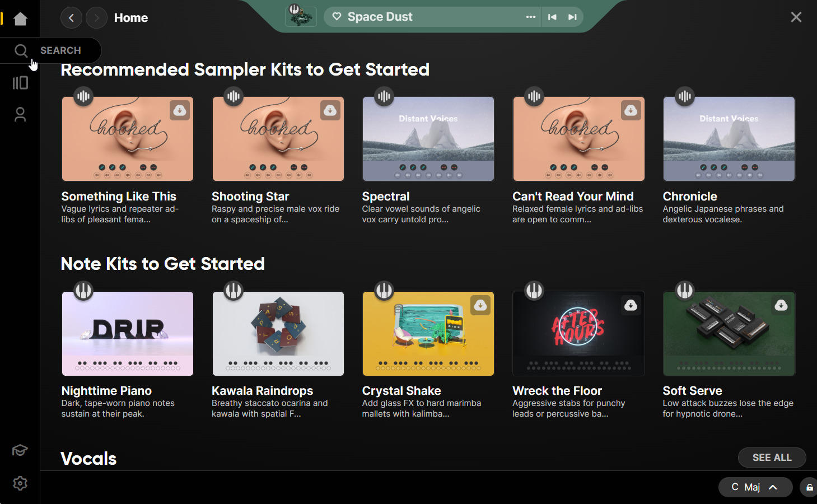Click sampler badge on Shooting Star

[x=234, y=96]
